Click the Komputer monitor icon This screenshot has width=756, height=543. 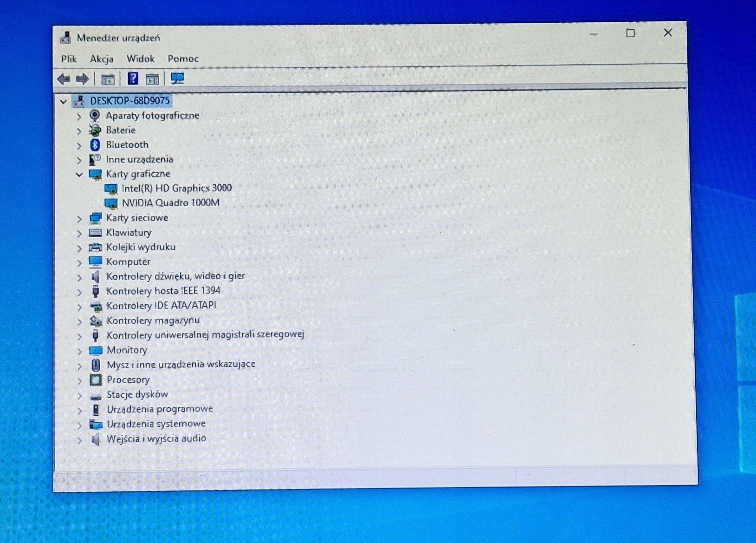96,262
